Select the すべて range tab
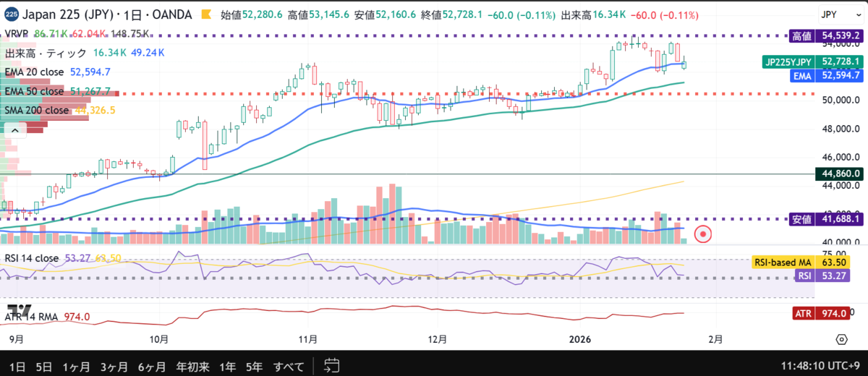868x376 pixels. [289, 365]
